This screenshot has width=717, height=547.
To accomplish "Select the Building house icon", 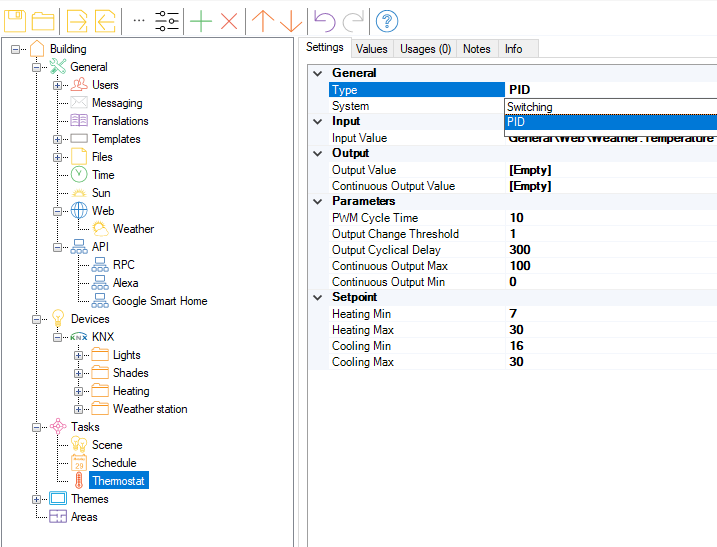I will pos(37,48).
